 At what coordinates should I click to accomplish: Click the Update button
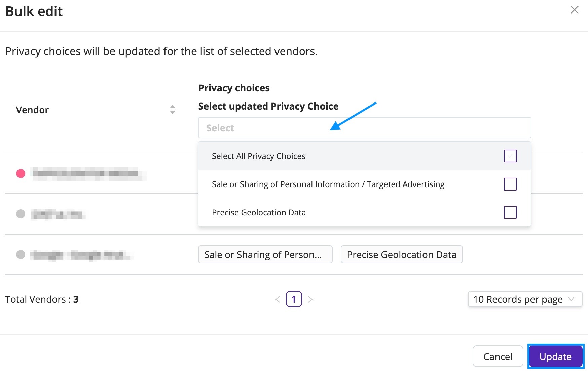(555, 356)
